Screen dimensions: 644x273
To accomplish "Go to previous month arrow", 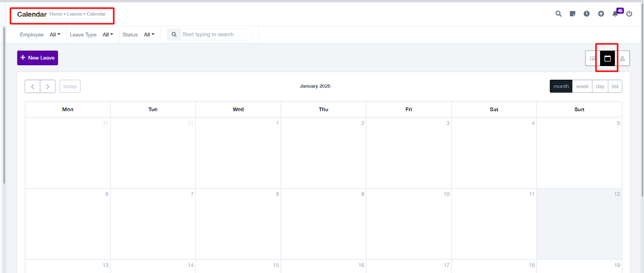I will 33,86.
